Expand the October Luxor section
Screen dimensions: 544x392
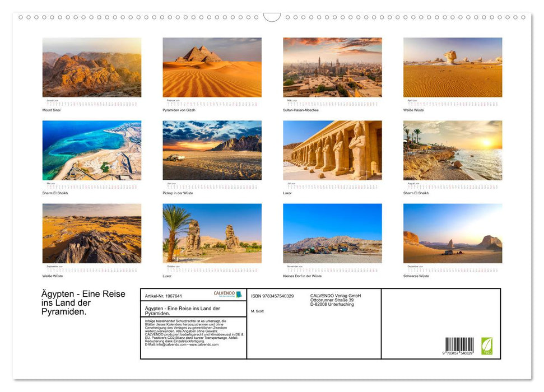[212, 234]
